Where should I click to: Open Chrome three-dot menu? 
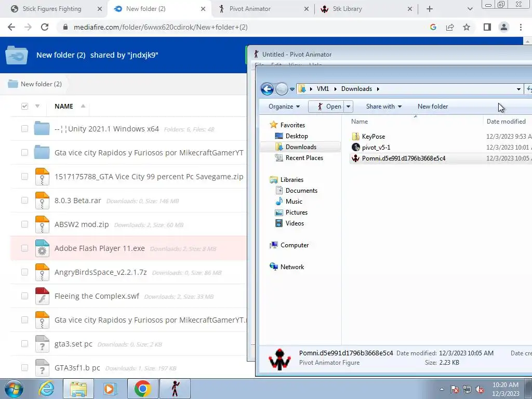click(x=521, y=27)
